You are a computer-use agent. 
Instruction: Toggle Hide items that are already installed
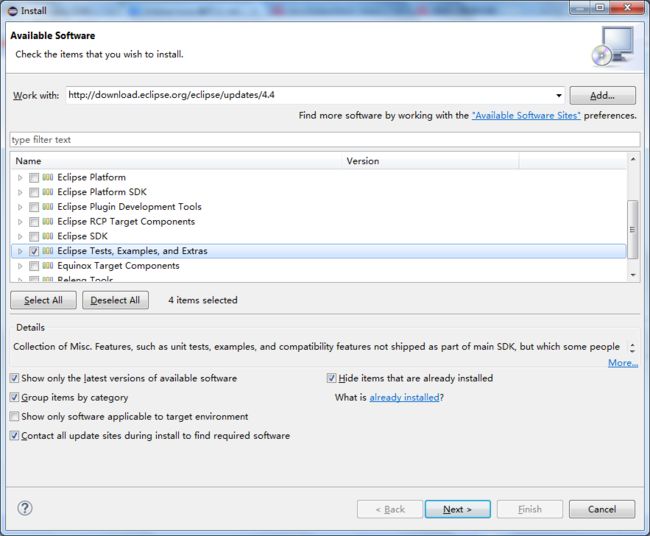tap(331, 378)
